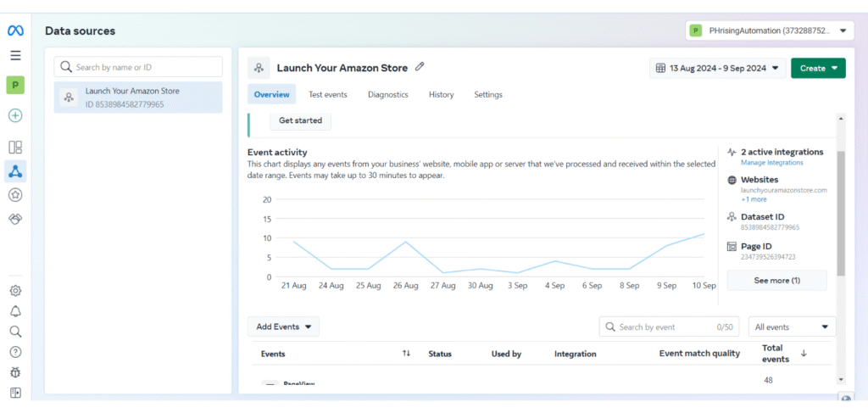The height and width of the screenshot is (413, 868).
Task: Open the star circle icon in sidebar
Action: [x=15, y=195]
